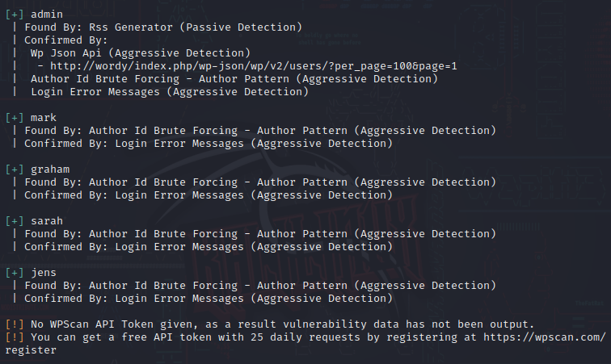The image size is (611, 364).
Task: Click the [+] marker beside mark
Action: coord(15,118)
